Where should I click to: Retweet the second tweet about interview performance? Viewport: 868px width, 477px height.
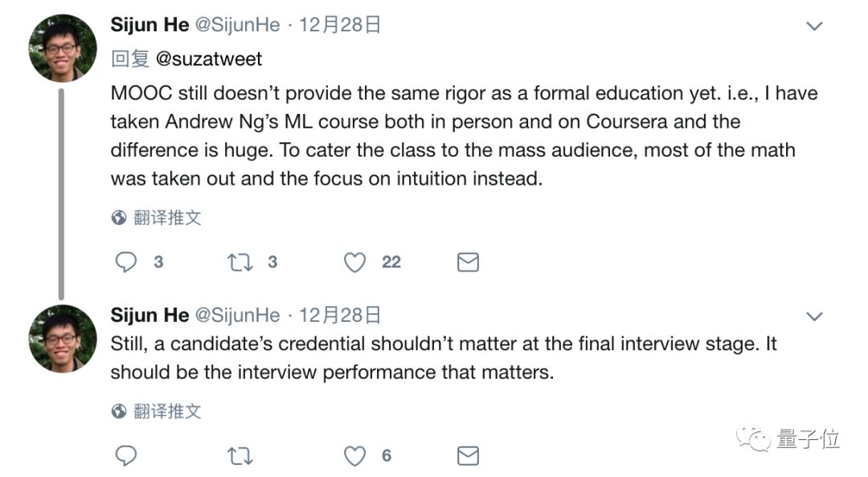coord(240,456)
